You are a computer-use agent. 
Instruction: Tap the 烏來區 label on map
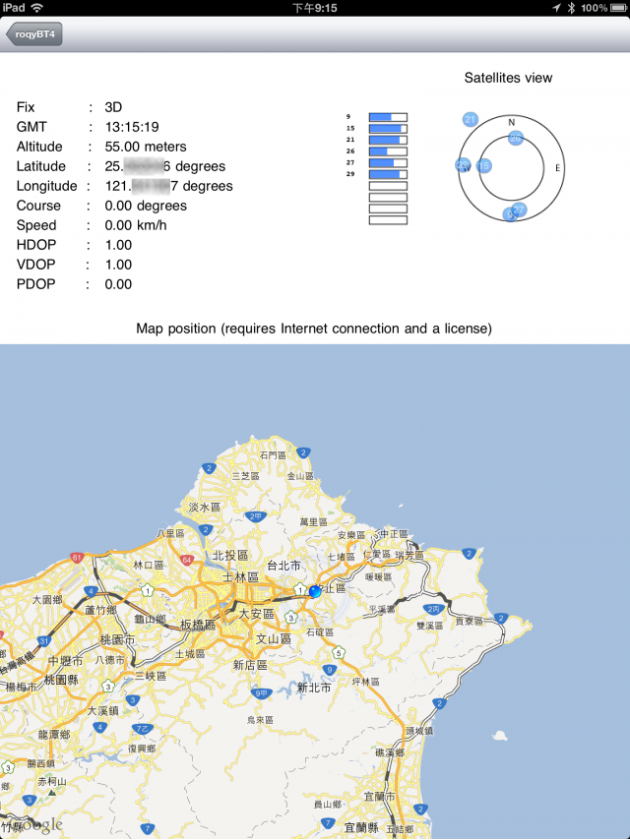point(260,720)
